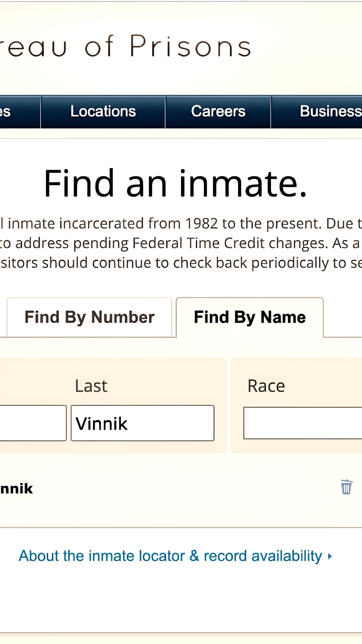
Task: Open the Business menu item
Action: click(317, 112)
